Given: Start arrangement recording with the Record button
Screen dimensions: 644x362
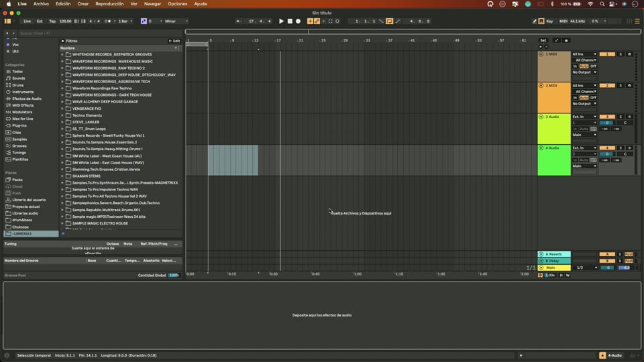Looking at the screenshot, I should (x=298, y=21).
